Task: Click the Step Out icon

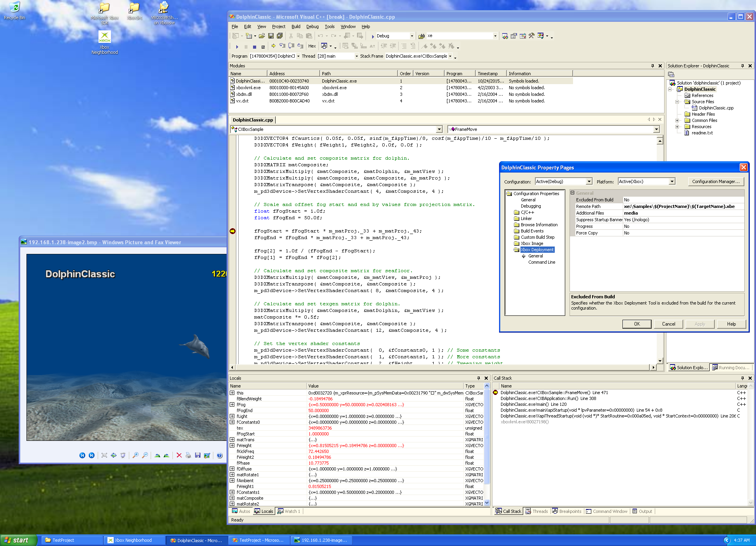Action: [300, 46]
